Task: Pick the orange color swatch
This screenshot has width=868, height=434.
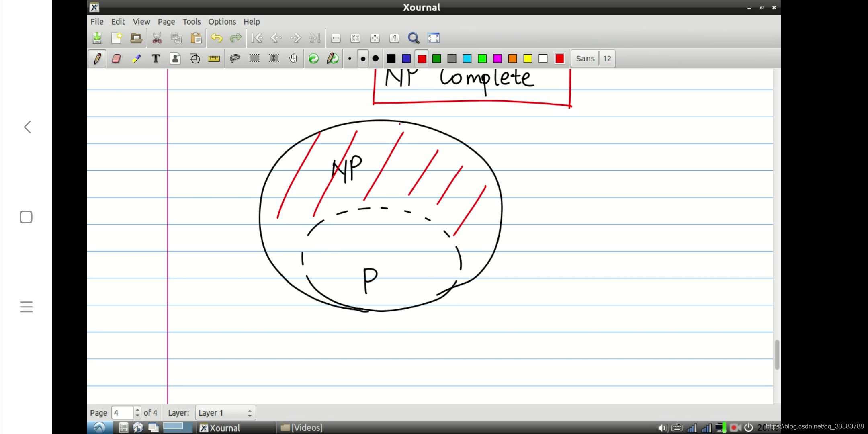Action: [513, 59]
